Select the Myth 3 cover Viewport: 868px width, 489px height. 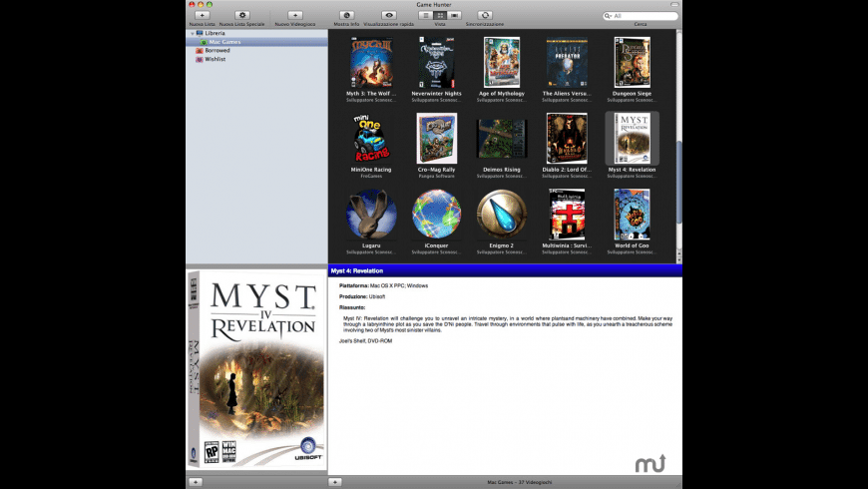pyautogui.click(x=371, y=62)
